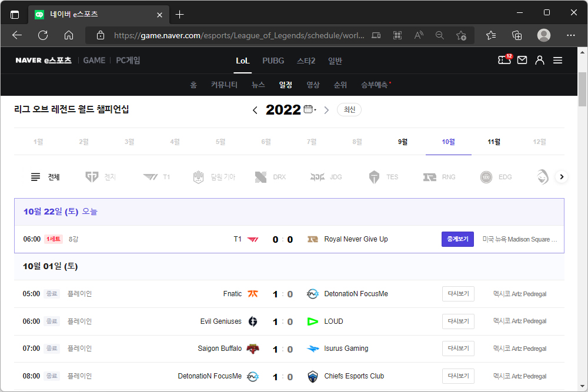This screenshot has width=588, height=392.
Task: Filter schedule by T1 team
Action: [156, 177]
